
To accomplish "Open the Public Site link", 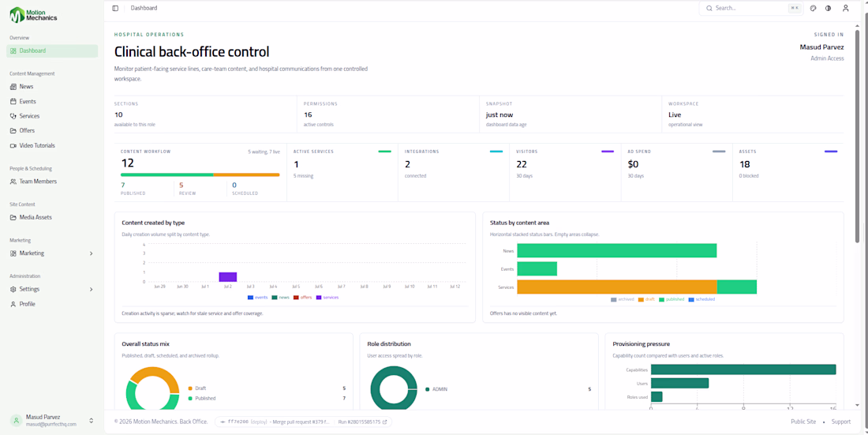I will 803,422.
